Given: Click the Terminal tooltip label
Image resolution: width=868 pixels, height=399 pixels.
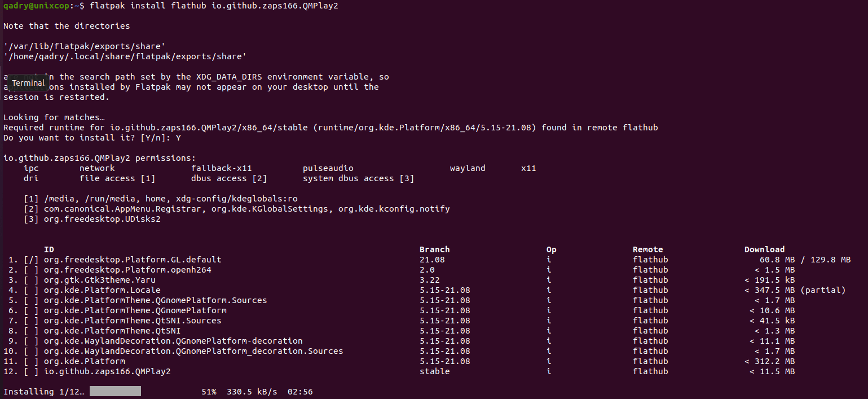Looking at the screenshot, I should click(x=28, y=83).
